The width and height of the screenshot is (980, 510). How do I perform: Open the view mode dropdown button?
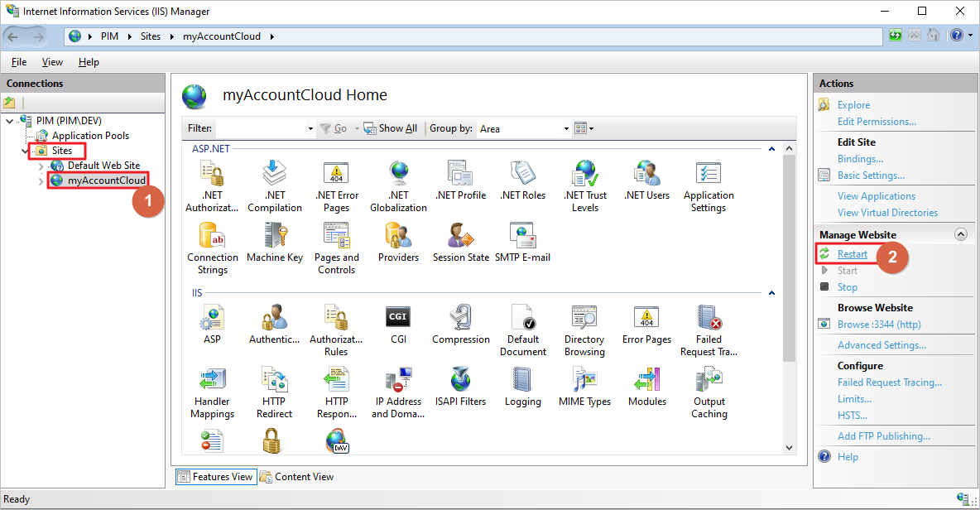(584, 129)
